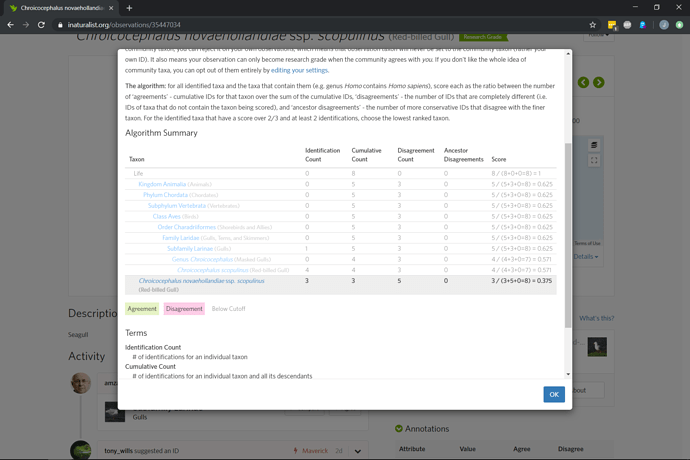Open Subphylum Vertebrata taxon link
Viewport: 690px width, 460px height.
[x=176, y=206]
